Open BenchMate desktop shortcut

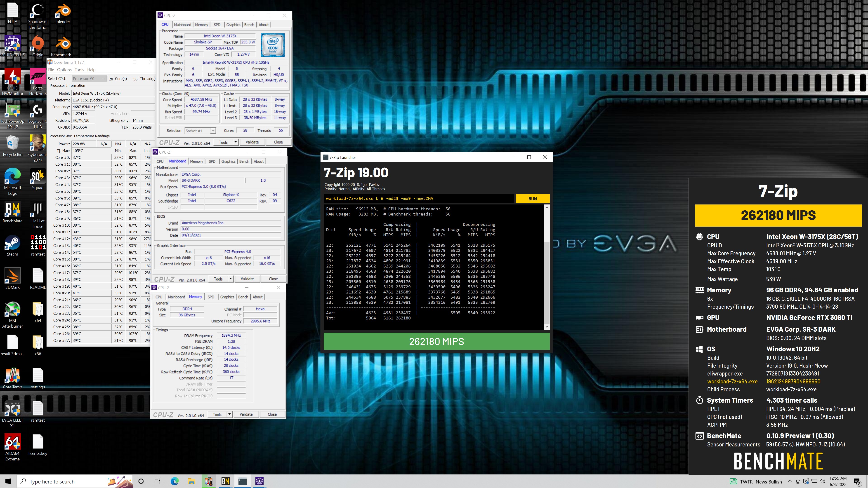coord(12,212)
